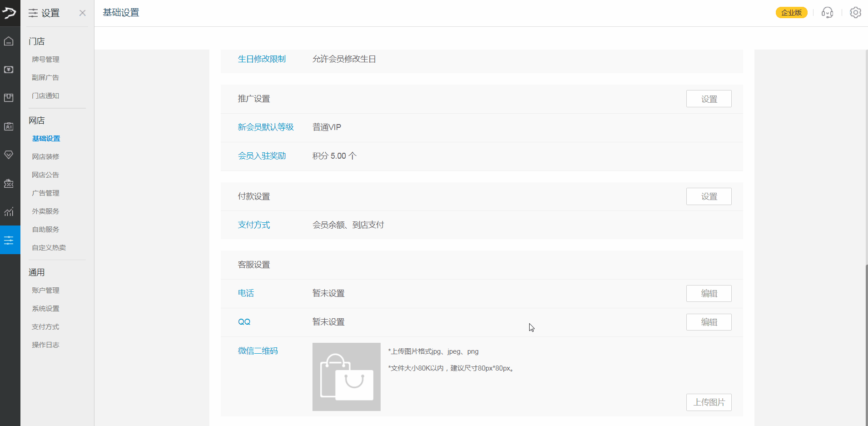Image resolution: width=868 pixels, height=426 pixels.
Task: Close the 设置 side panel
Action: [x=82, y=13]
